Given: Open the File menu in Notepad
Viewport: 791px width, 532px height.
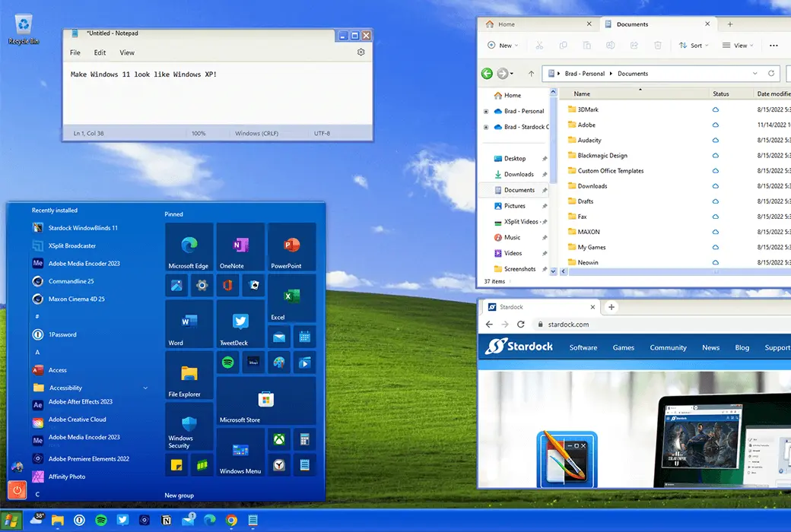Looking at the screenshot, I should [75, 52].
